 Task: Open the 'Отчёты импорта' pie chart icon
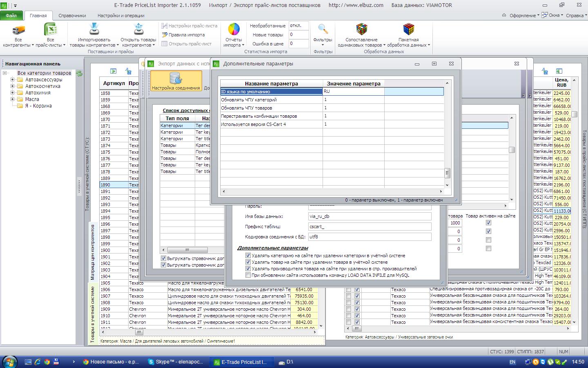coord(234,29)
